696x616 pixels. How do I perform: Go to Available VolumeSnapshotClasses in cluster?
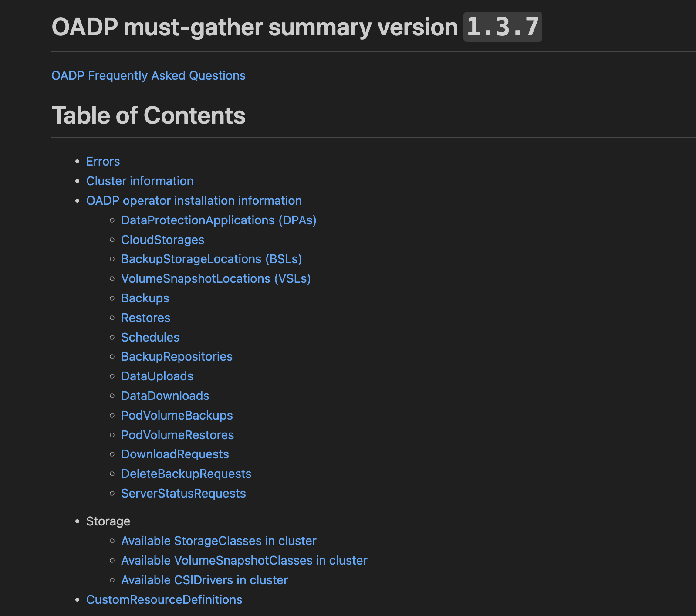(x=244, y=561)
